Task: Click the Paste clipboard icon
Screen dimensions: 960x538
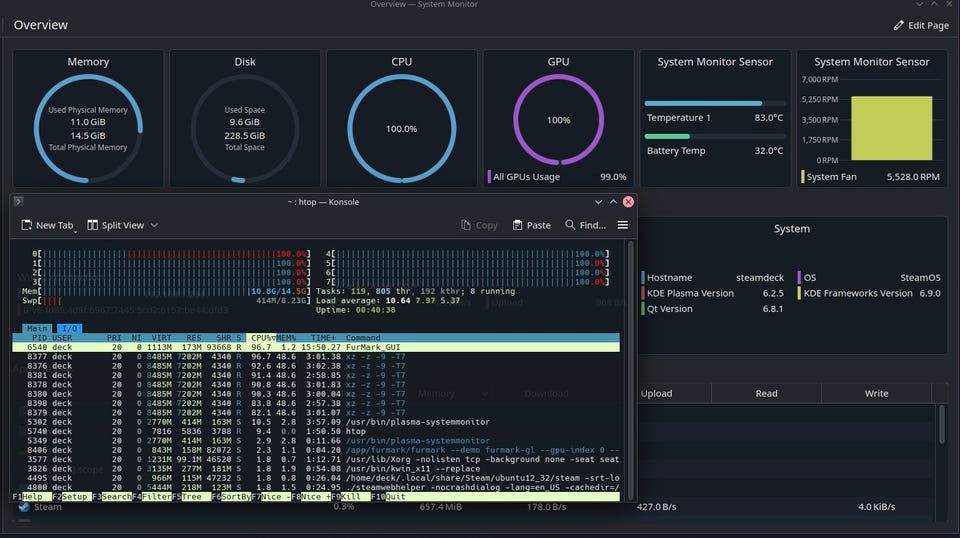Action: [x=517, y=225]
